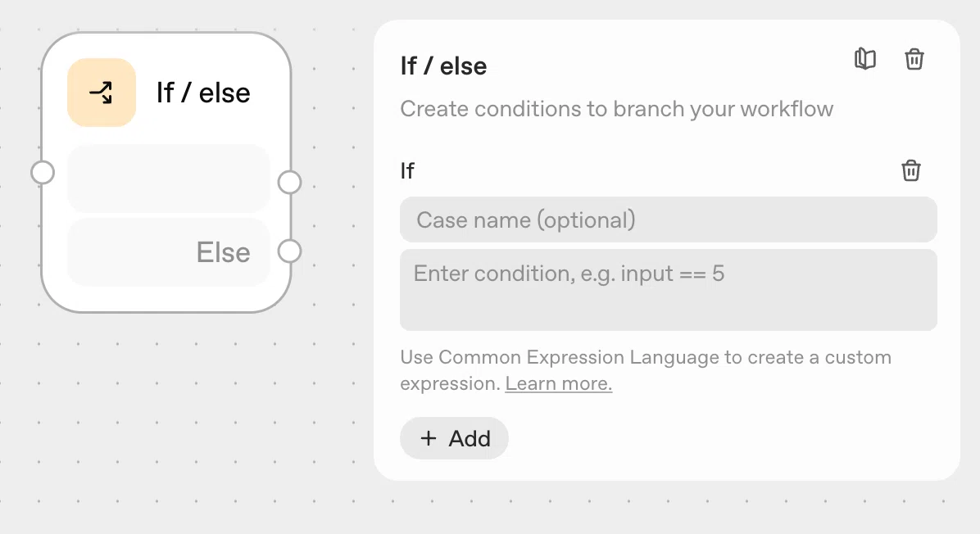The image size is (980, 534).
Task: Remove the If case using its trash icon
Action: (x=910, y=170)
